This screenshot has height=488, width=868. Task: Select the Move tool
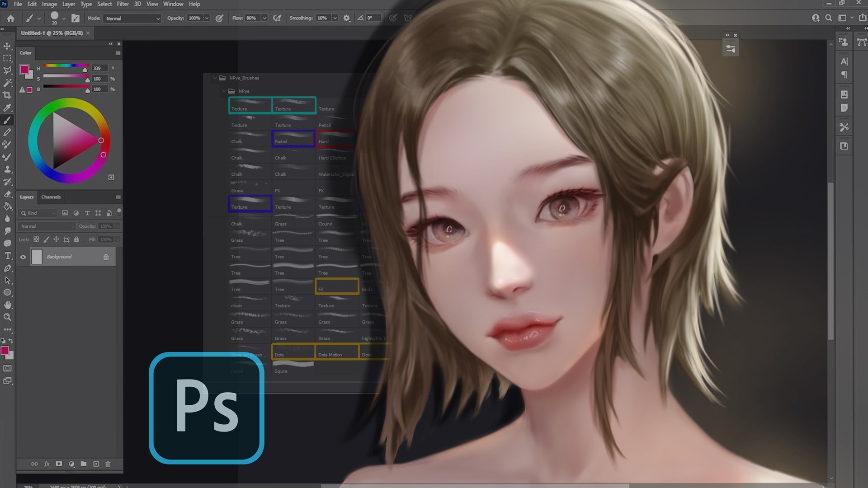click(x=7, y=45)
